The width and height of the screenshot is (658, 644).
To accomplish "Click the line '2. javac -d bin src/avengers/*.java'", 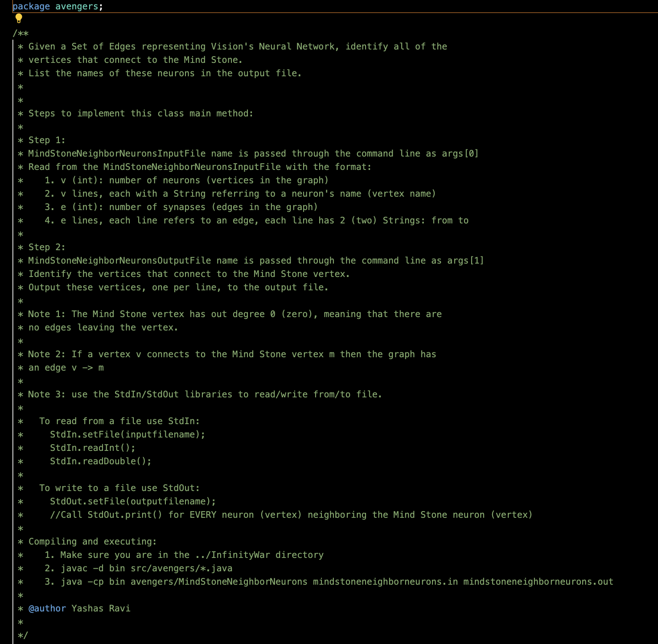I will tap(138, 569).
